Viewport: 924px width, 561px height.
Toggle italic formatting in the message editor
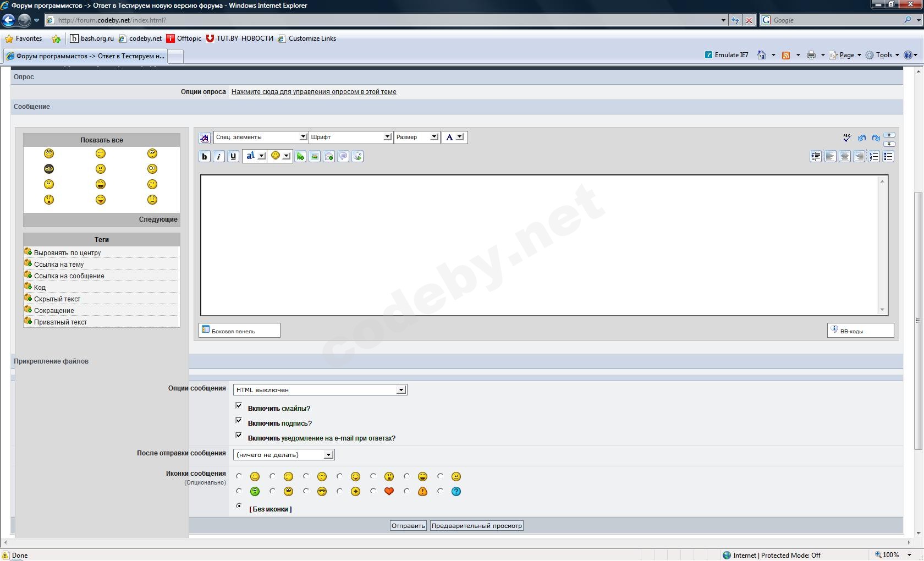[219, 157]
